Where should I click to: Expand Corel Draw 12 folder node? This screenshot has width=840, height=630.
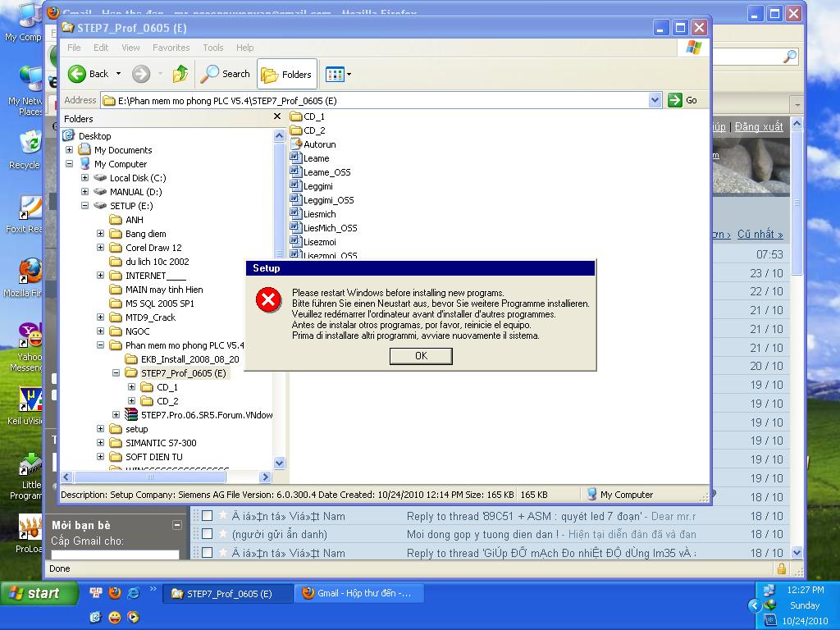click(100, 247)
